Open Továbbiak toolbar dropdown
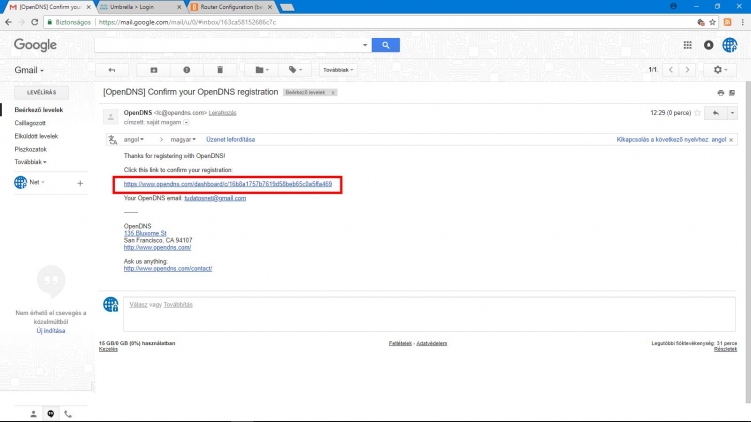The image size is (751, 422). tap(338, 70)
